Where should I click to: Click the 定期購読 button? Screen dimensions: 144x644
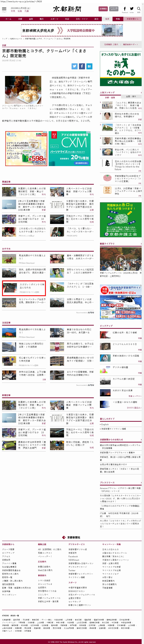pos(103,9)
